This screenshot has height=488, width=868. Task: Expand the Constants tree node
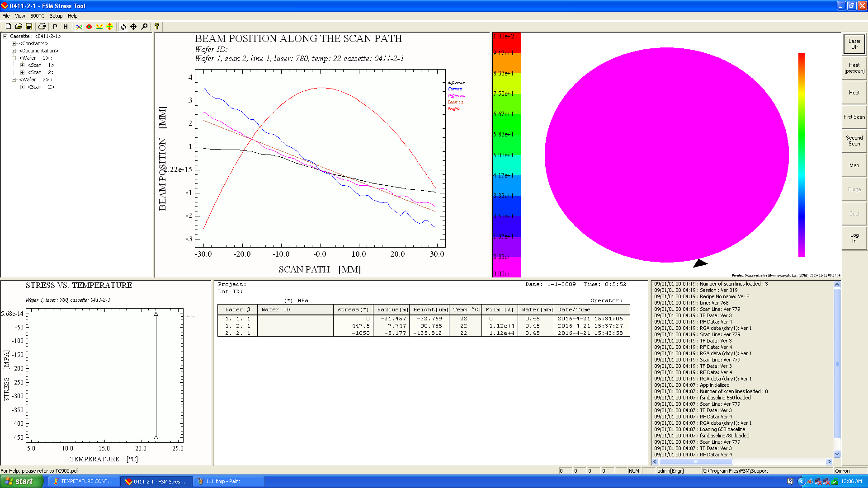pos(14,43)
